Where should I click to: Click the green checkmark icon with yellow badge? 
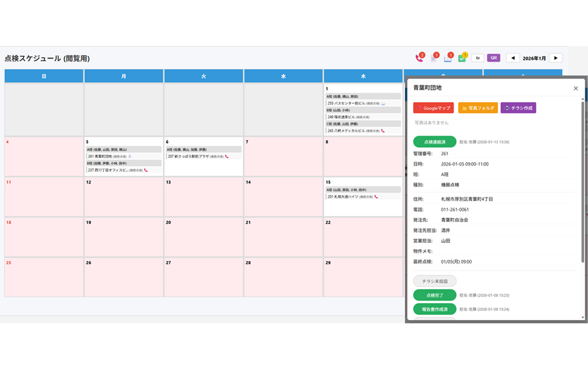coord(462,58)
